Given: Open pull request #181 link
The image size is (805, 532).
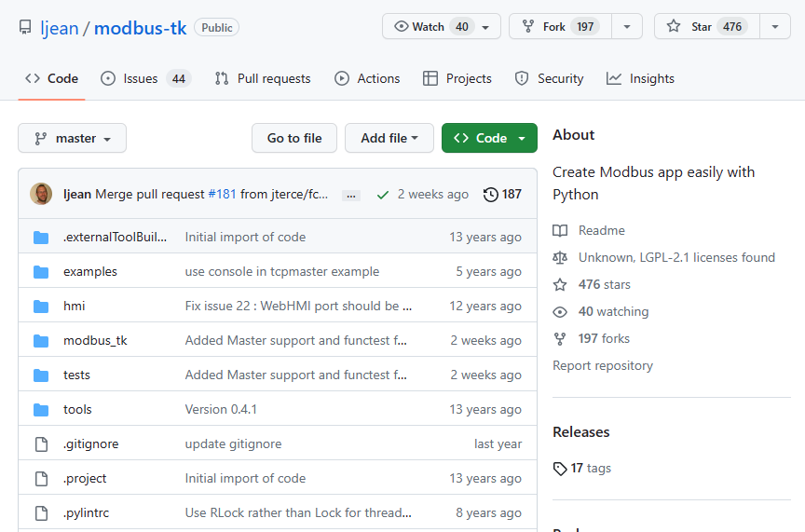Looking at the screenshot, I should [222, 194].
